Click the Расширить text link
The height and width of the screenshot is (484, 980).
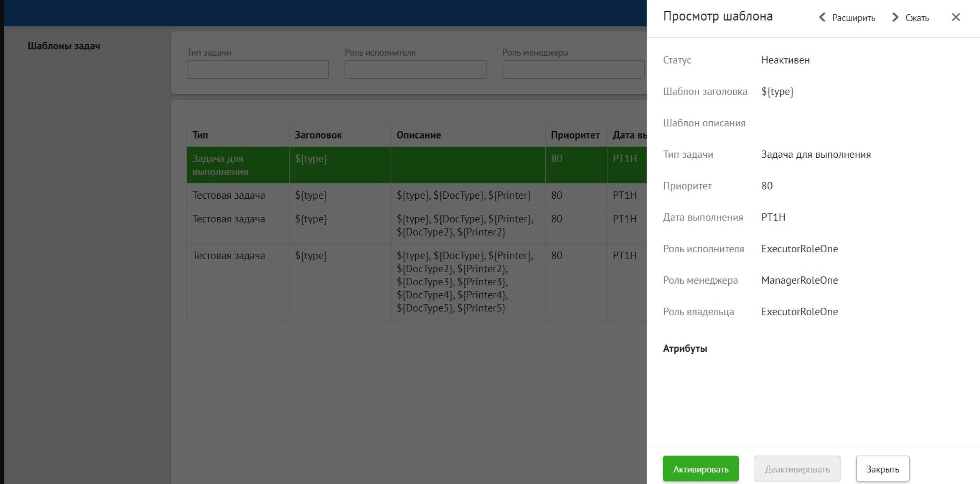pos(853,18)
